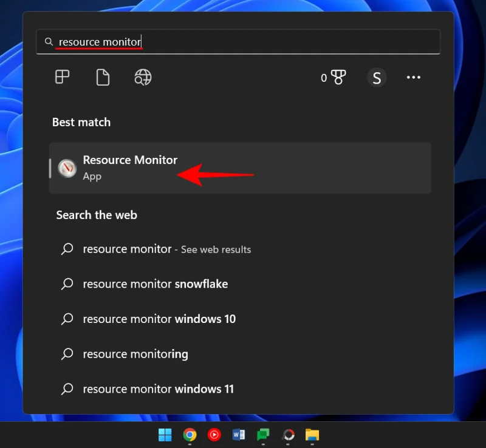486x448 pixels.
Task: Select 'resource monitor - See web results'
Action: click(x=166, y=249)
